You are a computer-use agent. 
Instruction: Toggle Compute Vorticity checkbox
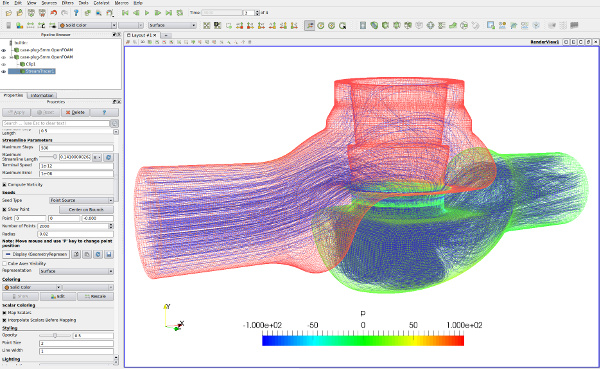[5, 184]
